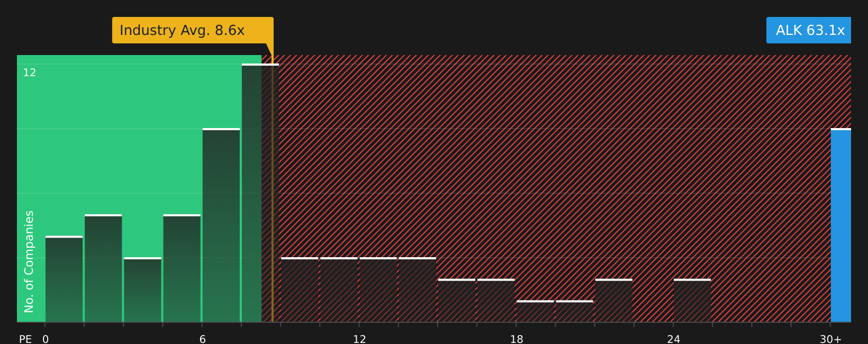
Task: Click the '24' x-axis tick label
Action: [x=674, y=339]
